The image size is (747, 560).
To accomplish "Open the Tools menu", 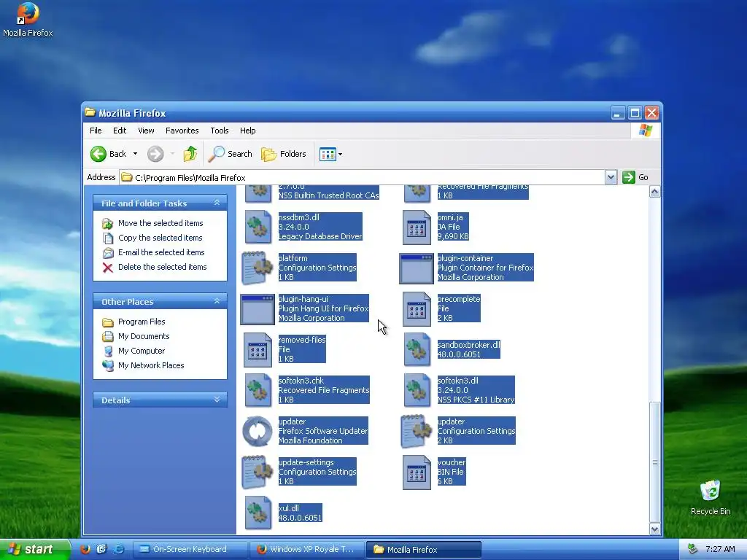I will click(x=220, y=131).
